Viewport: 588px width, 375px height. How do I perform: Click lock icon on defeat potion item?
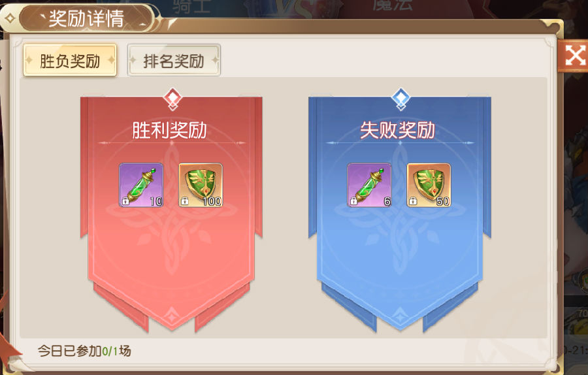pos(353,201)
